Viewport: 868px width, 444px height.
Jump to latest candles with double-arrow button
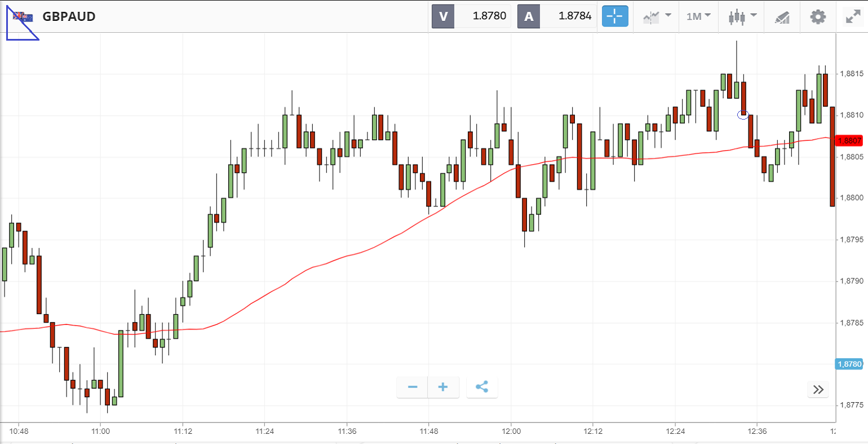pos(818,389)
